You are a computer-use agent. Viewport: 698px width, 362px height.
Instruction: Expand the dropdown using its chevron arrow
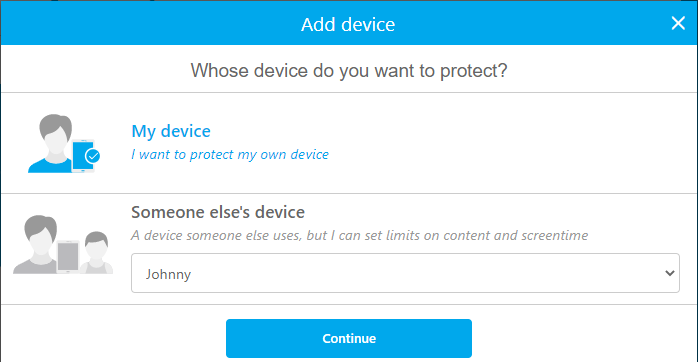tap(670, 273)
